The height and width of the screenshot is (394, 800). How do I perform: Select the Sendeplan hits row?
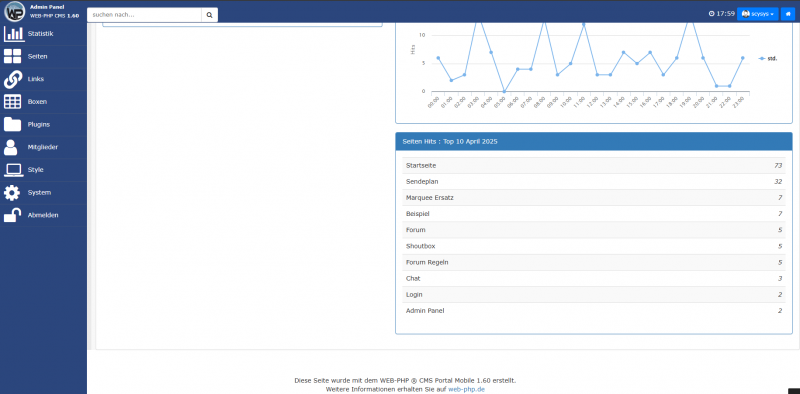click(594, 182)
